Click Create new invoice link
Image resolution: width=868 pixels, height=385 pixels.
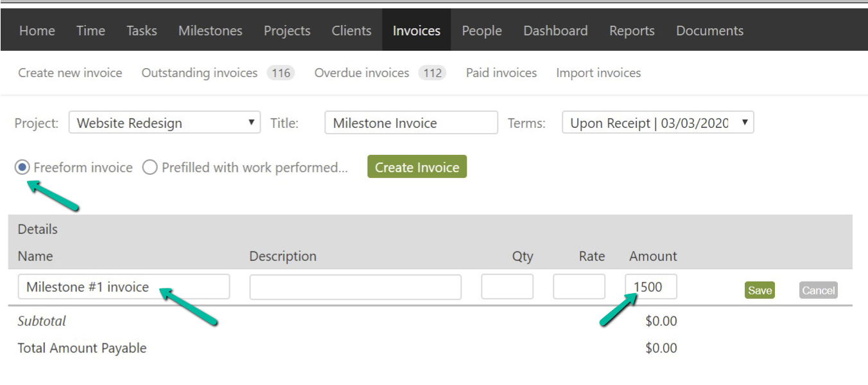click(x=69, y=73)
